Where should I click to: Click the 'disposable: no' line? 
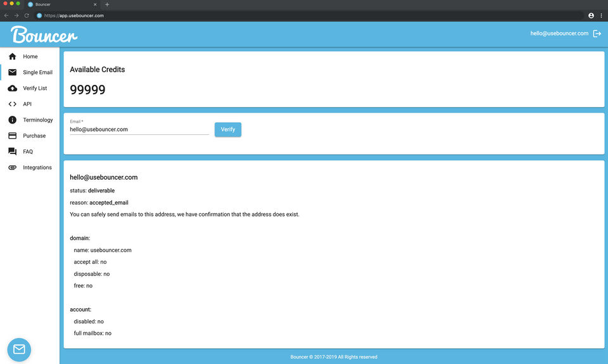(x=91, y=274)
